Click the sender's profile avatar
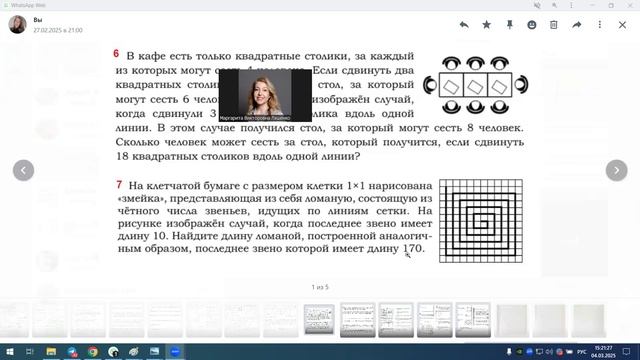Image resolution: width=640 pixels, height=360 pixels. 18,24
